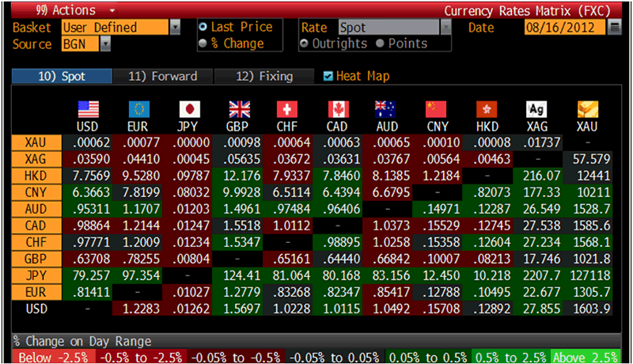Select the Last Price radio button
Viewport: 633px width, 364px height.
[203, 28]
